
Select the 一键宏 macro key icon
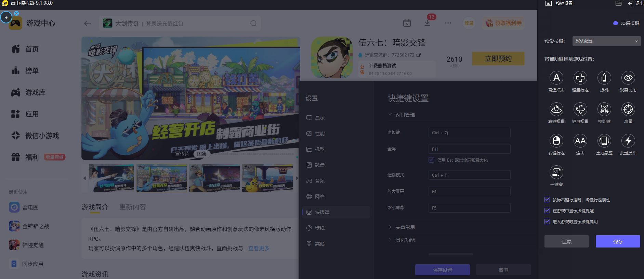pos(556,172)
